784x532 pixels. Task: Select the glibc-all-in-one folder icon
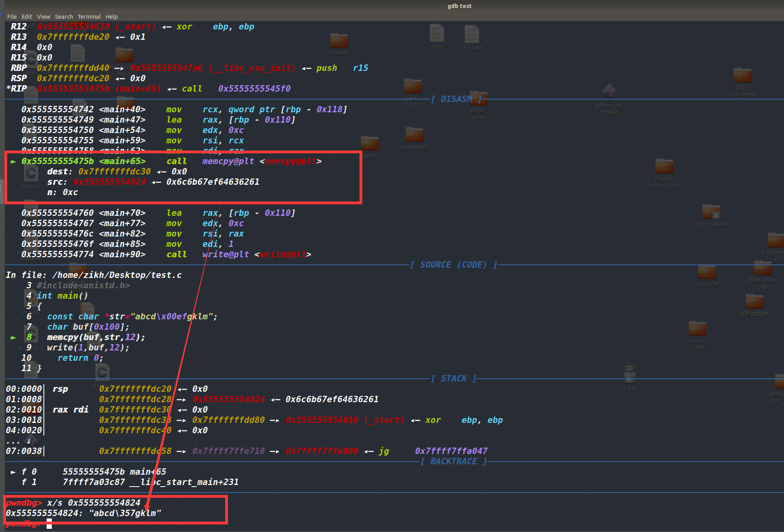(762, 275)
